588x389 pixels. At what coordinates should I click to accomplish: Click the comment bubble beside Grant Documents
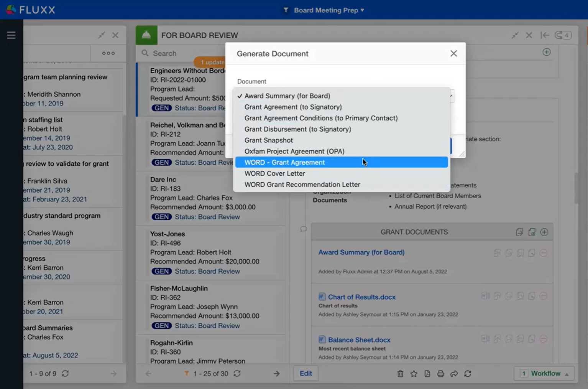pos(304,229)
